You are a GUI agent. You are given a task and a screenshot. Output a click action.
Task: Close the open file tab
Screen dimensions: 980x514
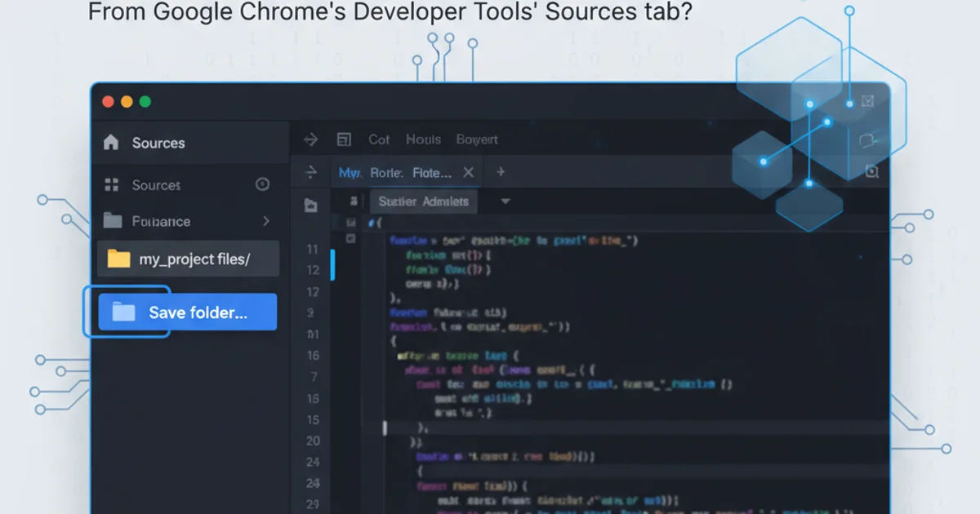468,172
